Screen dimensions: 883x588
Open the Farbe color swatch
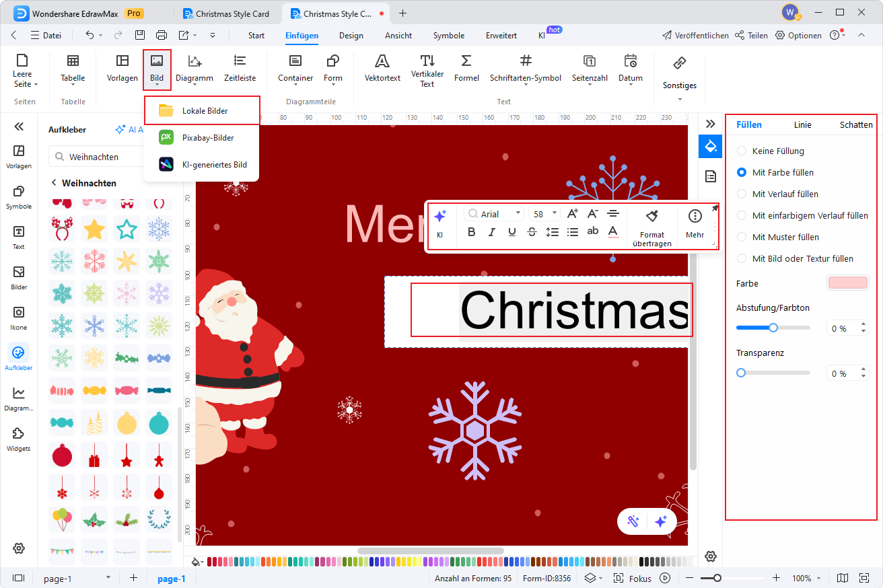847,283
